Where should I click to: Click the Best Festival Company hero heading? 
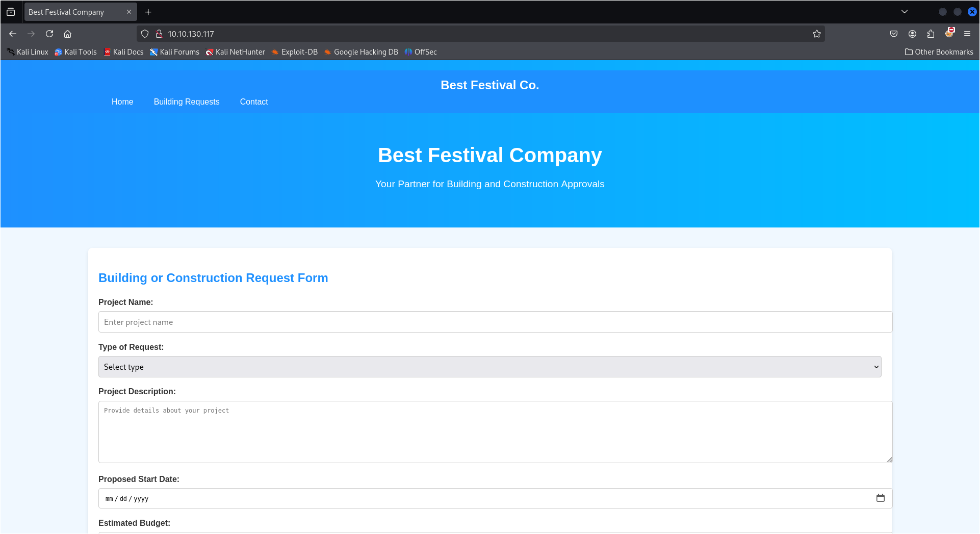489,155
